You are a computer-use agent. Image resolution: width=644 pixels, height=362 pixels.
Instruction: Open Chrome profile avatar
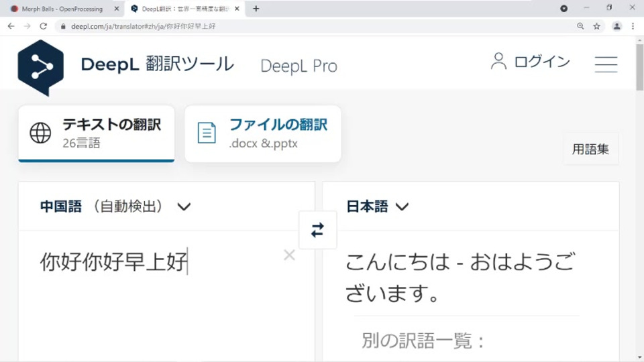616,26
